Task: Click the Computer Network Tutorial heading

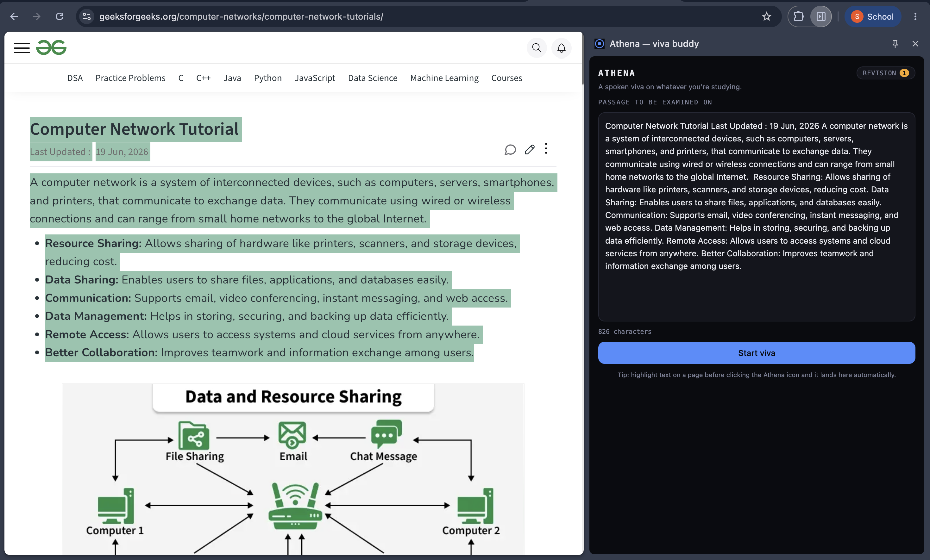Action: click(134, 129)
